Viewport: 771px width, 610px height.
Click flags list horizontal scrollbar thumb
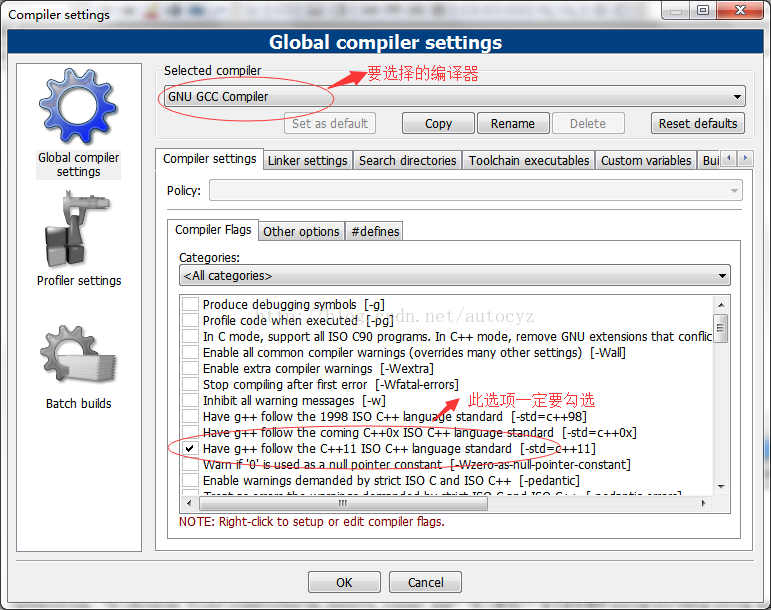coord(343,503)
